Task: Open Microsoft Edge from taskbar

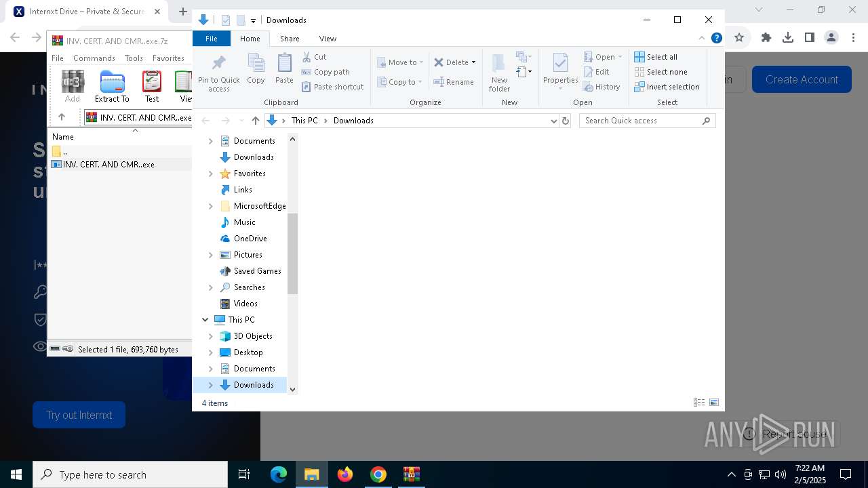Action: (279, 474)
